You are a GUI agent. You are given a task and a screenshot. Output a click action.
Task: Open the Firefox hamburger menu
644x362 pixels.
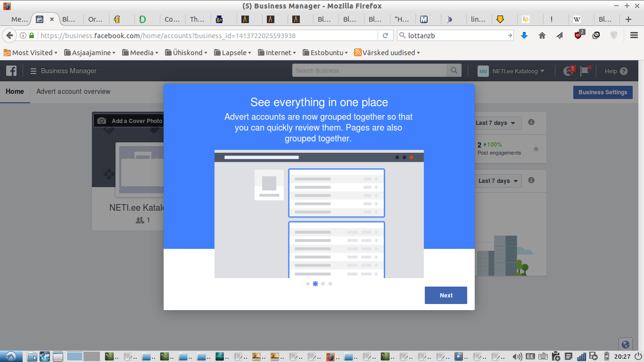click(x=634, y=35)
